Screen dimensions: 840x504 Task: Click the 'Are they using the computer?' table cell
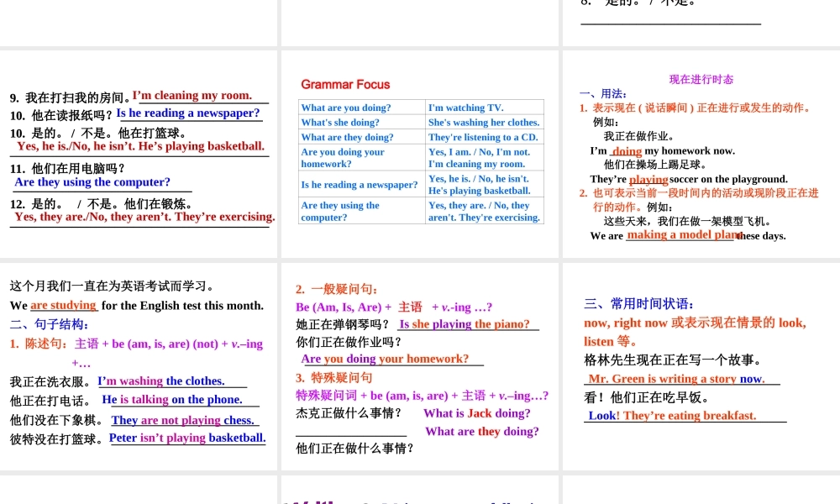coord(362,211)
